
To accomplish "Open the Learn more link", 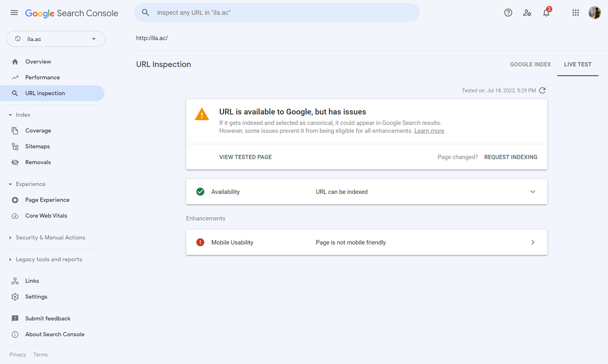I will (429, 131).
